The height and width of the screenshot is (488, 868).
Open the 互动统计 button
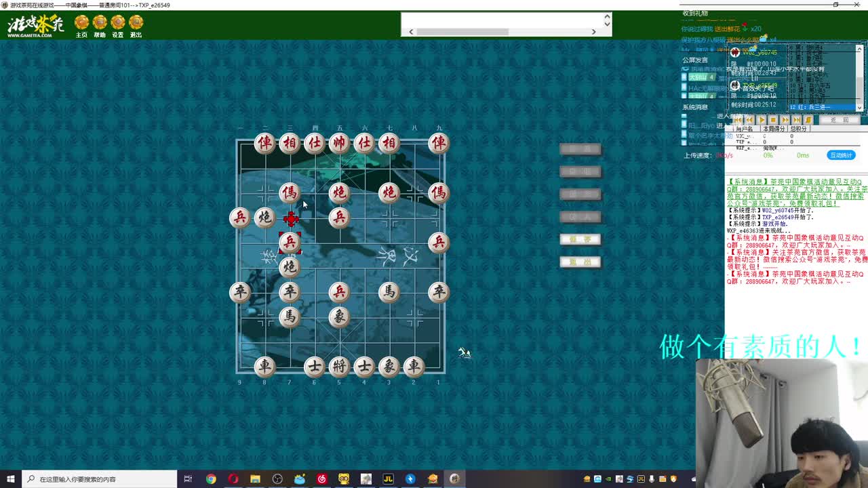tap(841, 155)
